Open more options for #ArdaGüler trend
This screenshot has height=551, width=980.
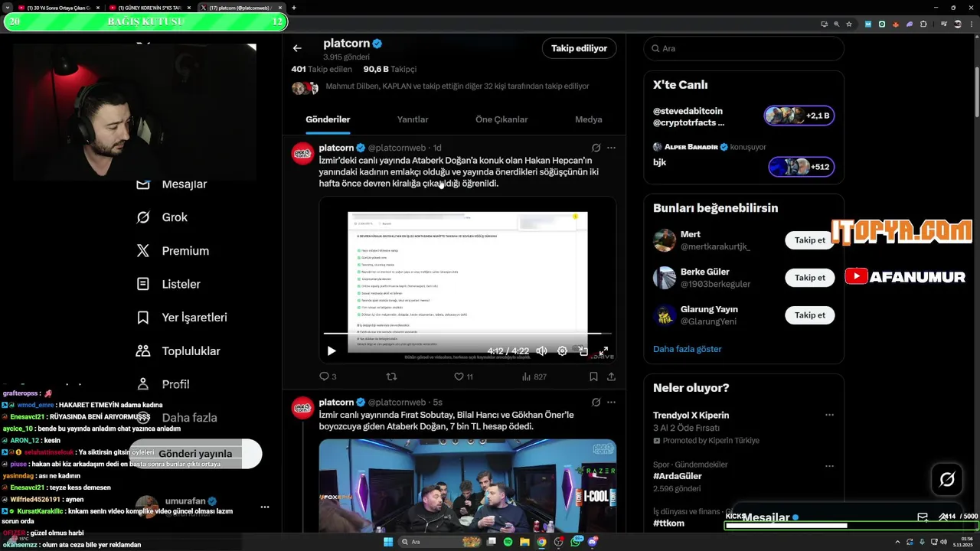(x=829, y=465)
